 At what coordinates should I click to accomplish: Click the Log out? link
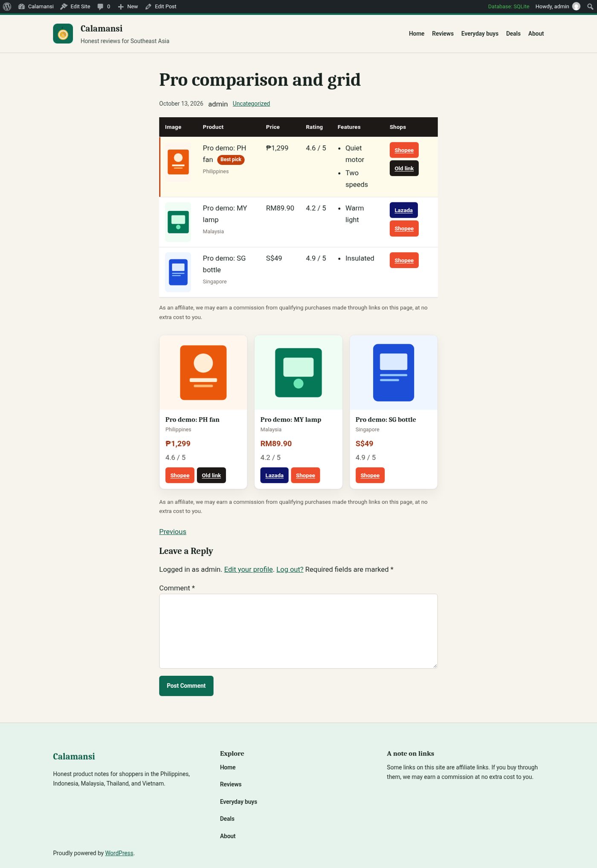290,569
